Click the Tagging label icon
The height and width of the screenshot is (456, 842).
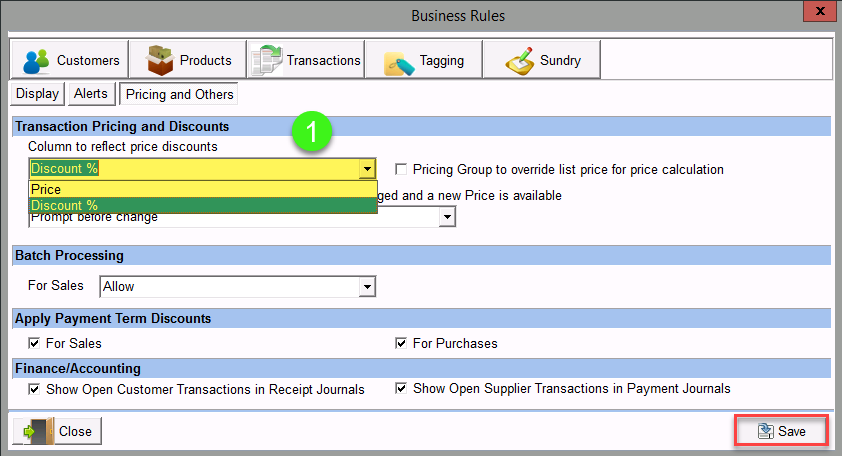[x=399, y=60]
